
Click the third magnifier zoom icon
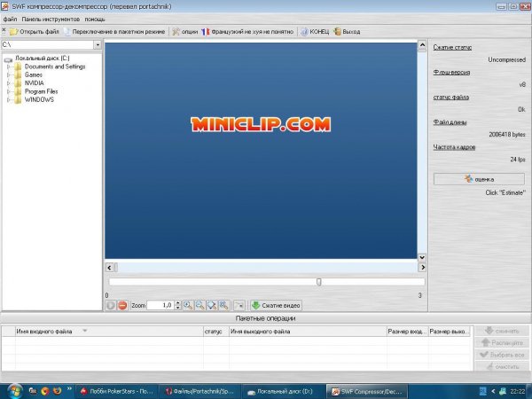pyautogui.click(x=212, y=305)
